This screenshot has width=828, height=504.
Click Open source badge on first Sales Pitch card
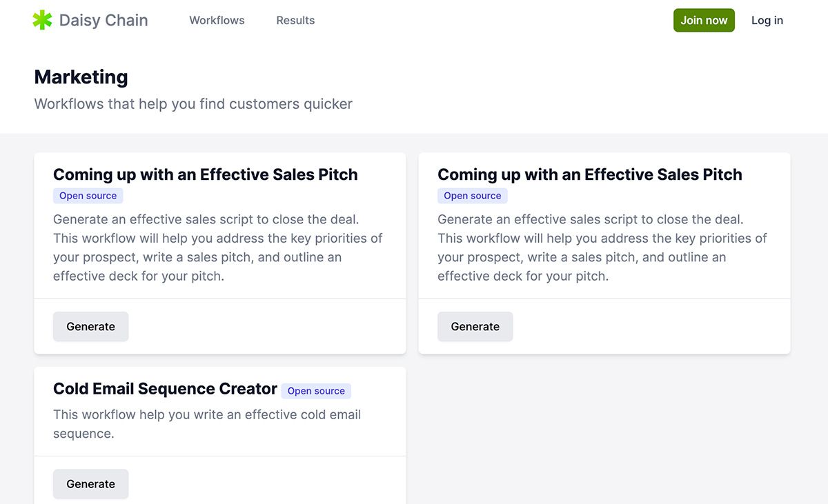[88, 196]
